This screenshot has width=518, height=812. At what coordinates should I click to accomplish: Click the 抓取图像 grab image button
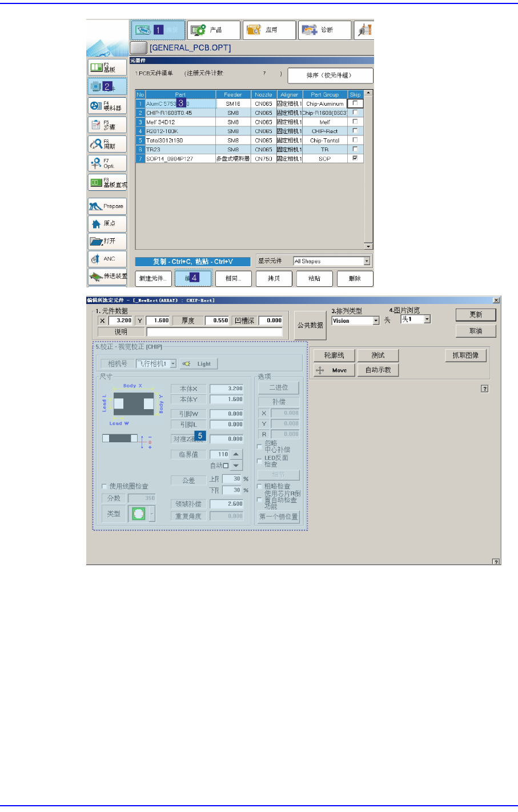pos(465,355)
